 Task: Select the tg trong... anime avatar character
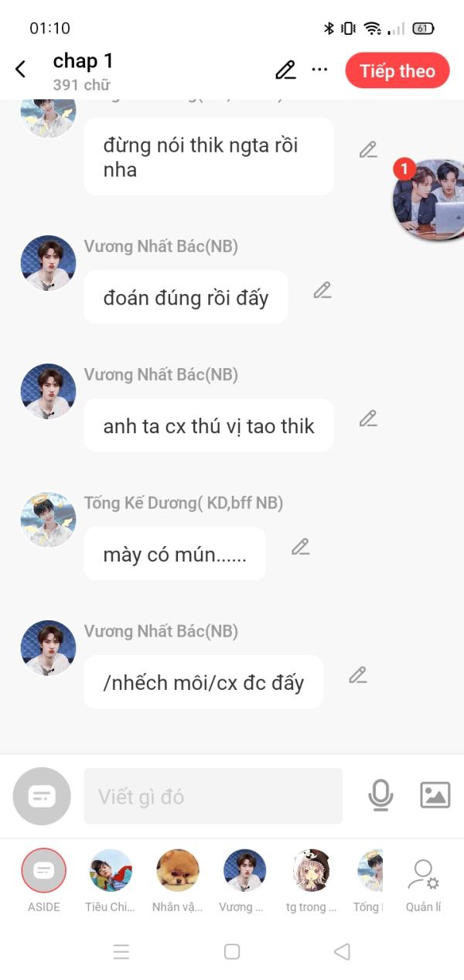[312, 880]
